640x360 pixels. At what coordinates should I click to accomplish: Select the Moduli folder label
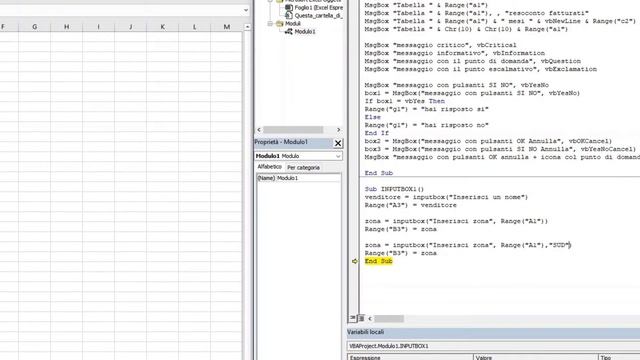pyautogui.click(x=293, y=24)
